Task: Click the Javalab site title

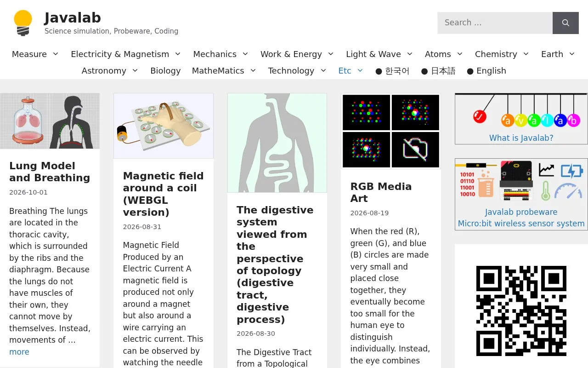Action: [x=73, y=17]
